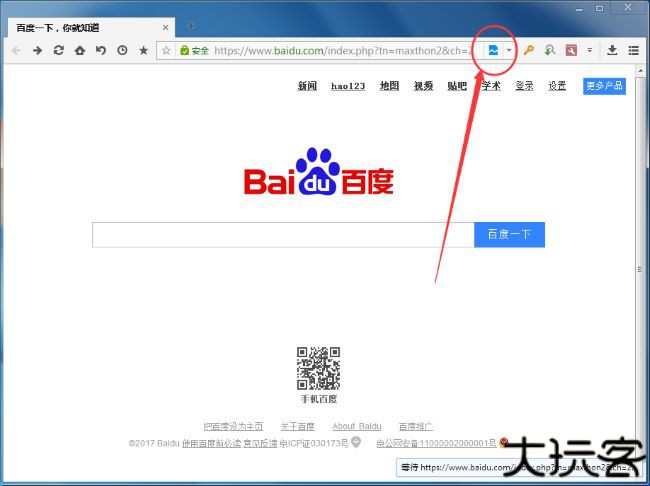Viewport: 650px width, 486px height.
Task: Click the green search extension icon
Action: click(x=550, y=51)
